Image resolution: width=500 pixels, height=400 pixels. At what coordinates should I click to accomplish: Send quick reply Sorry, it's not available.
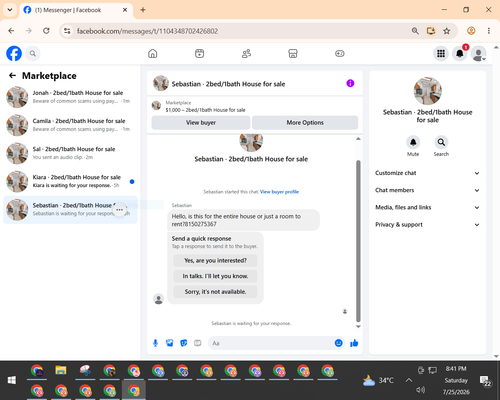215,292
